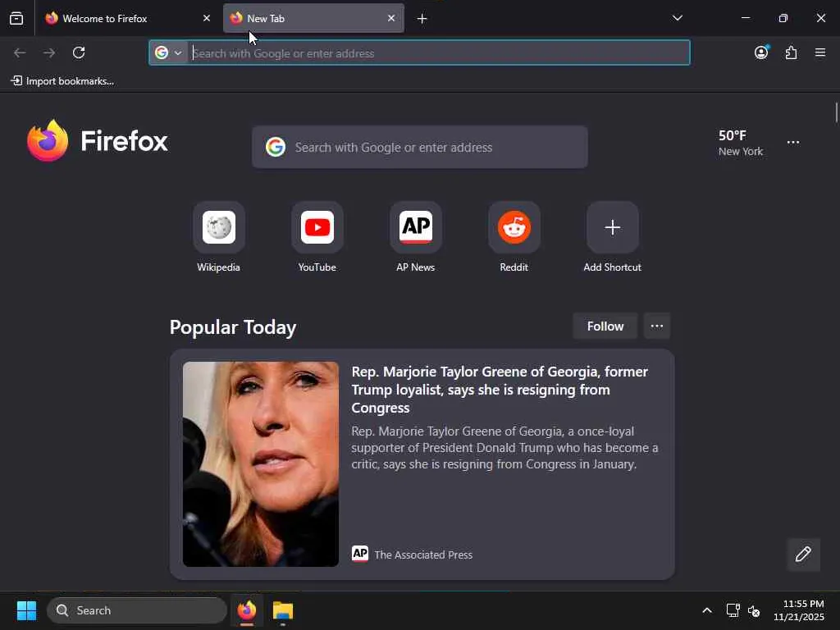Screen dimensions: 840x630
Task: Open the account profile icon
Action: click(761, 52)
